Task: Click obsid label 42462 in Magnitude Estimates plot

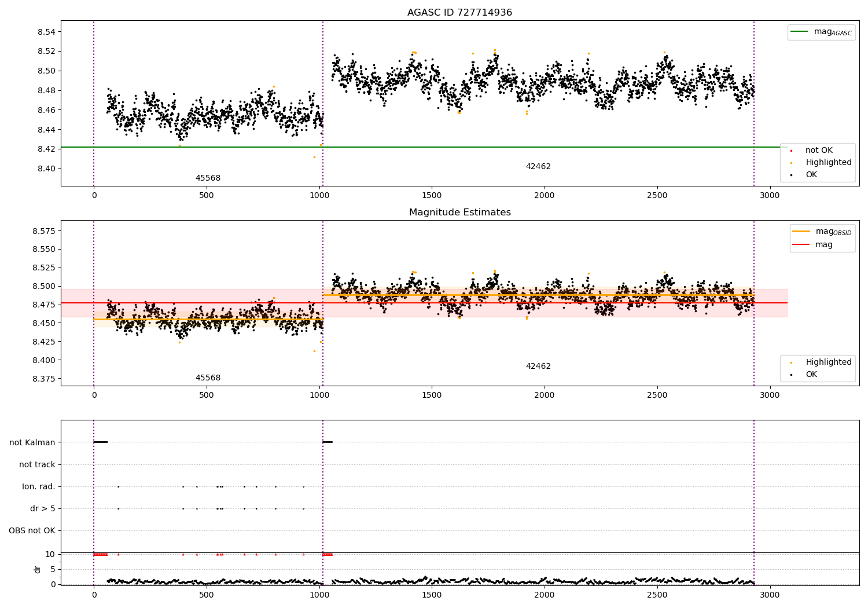Action: click(x=538, y=367)
